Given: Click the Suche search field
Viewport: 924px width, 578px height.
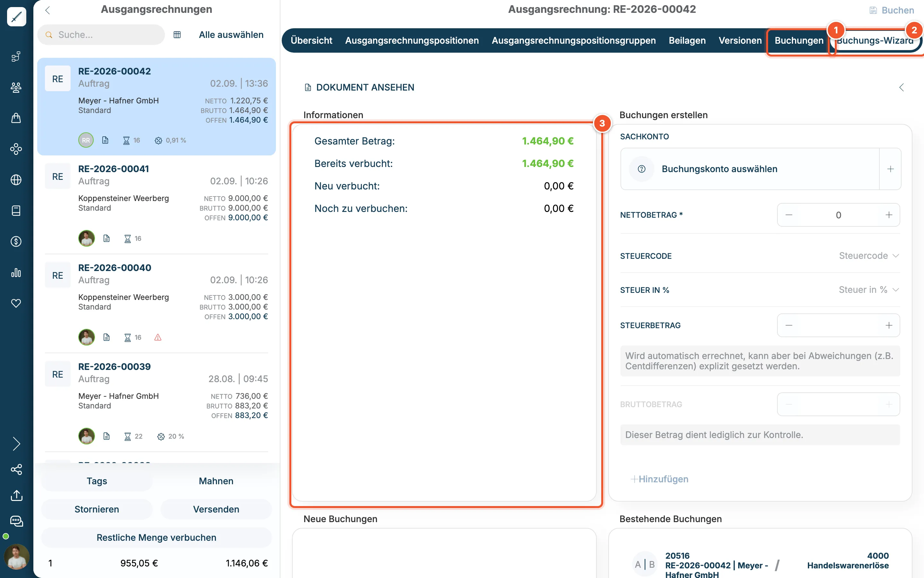Looking at the screenshot, I should 101,35.
